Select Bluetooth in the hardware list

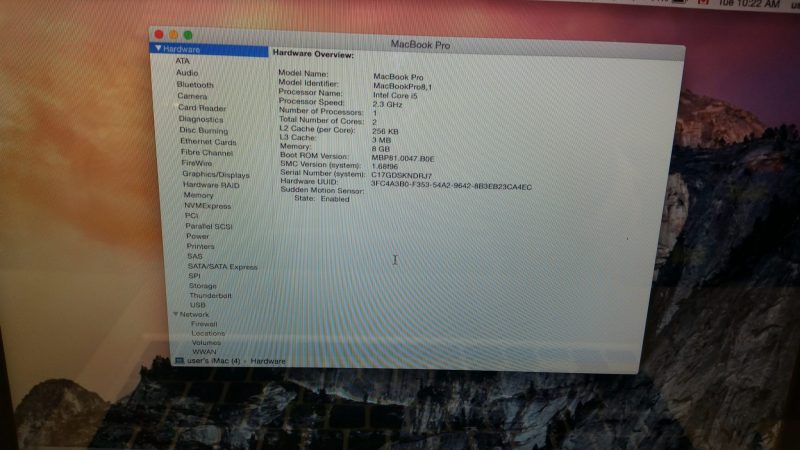tap(195, 85)
